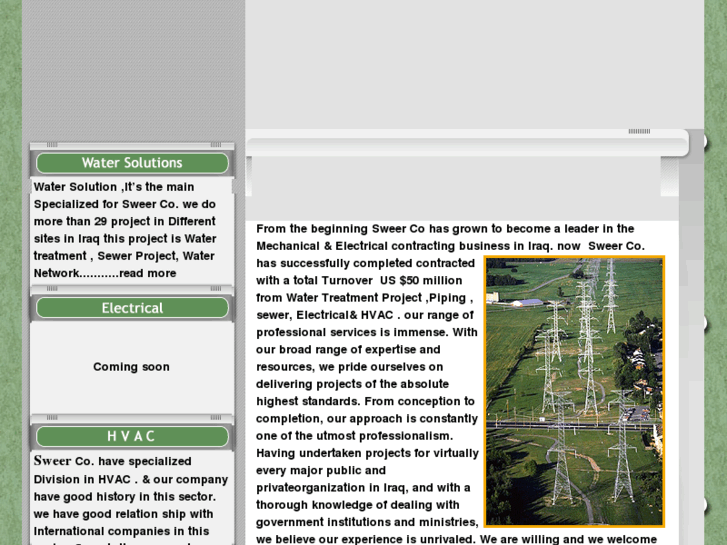Screen dimensions: 727x545
Task: Click the power transmission towers aerial photo
Action: pyautogui.click(x=574, y=391)
